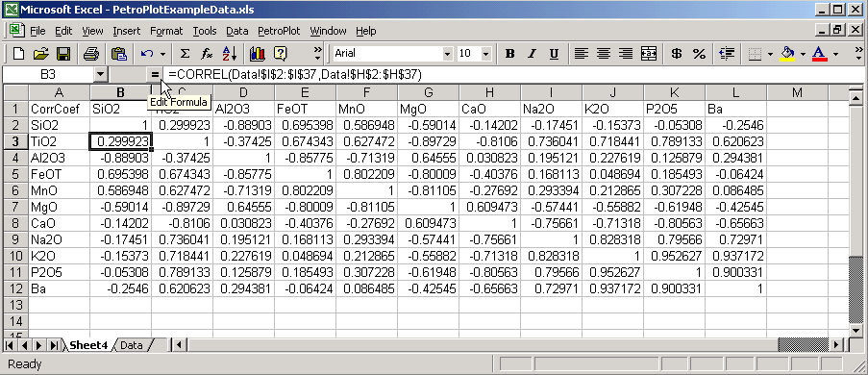Select the Sheet4 tab
The height and width of the screenshot is (375, 868).
tap(88, 345)
